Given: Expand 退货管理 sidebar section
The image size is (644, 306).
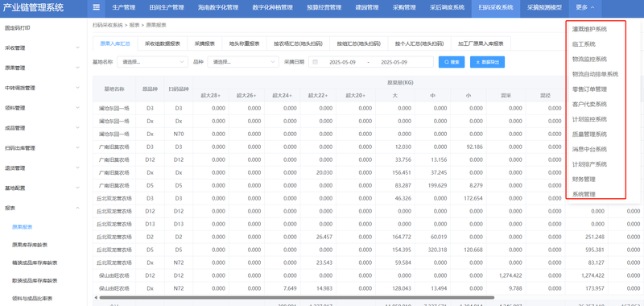Looking at the screenshot, I should point(43,168).
